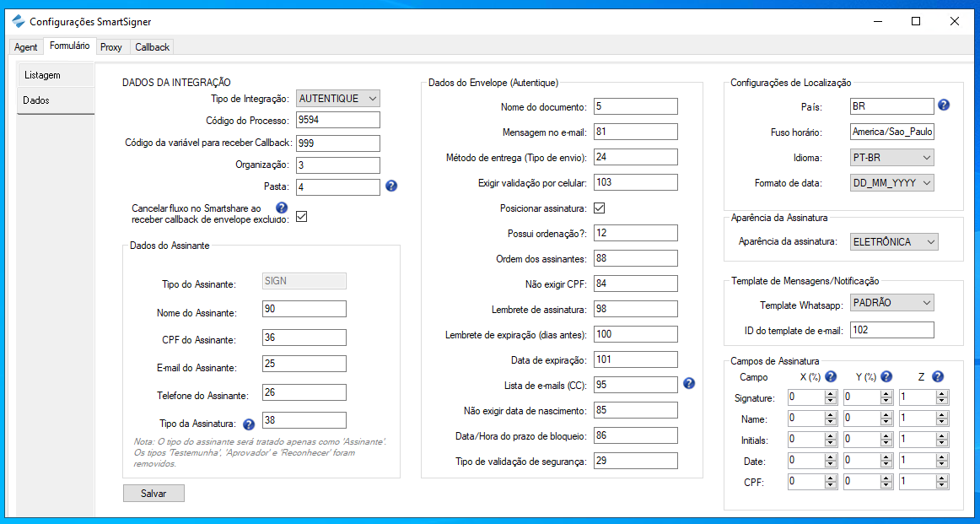Click Código da variável para receber Callback field
980x524 pixels.
tap(337, 143)
